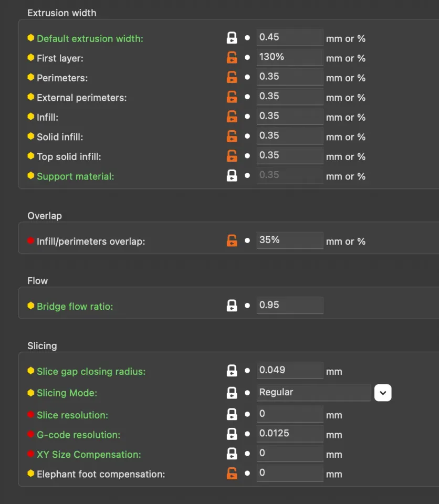Click the Slice gap closing radius field
This screenshot has height=504, width=439.
(289, 370)
